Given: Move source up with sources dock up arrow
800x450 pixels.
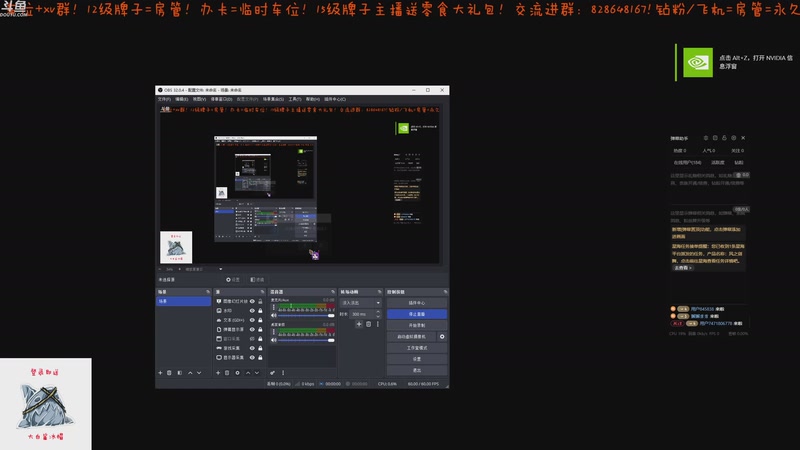Looking at the screenshot, I should 248,373.
